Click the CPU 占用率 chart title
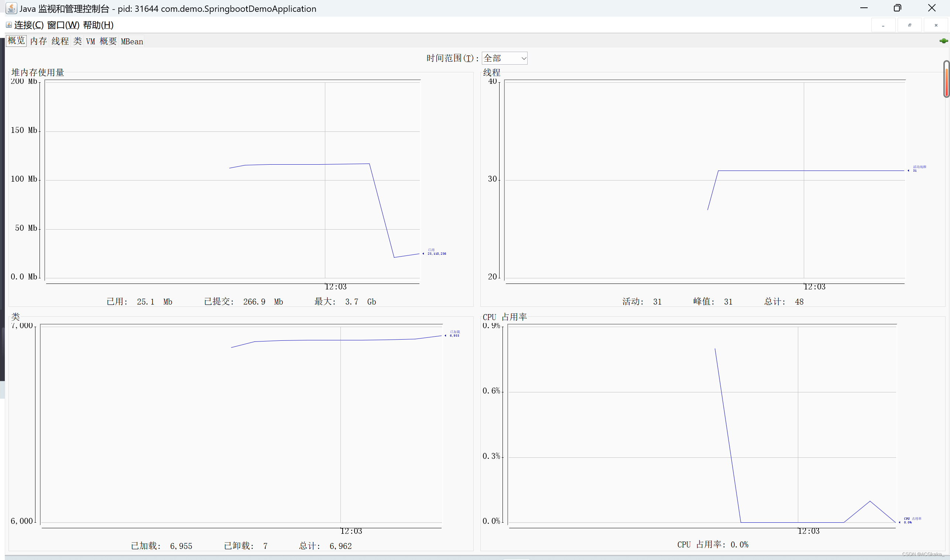 click(x=505, y=317)
